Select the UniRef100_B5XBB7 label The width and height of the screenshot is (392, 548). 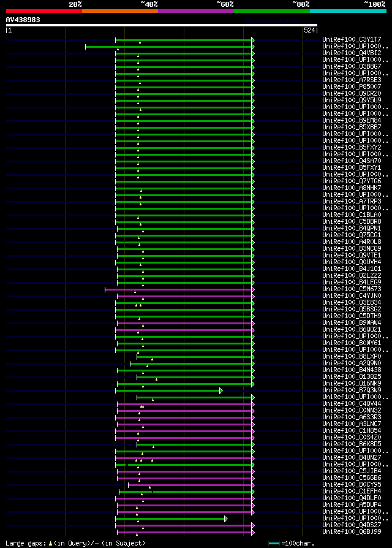point(352,127)
